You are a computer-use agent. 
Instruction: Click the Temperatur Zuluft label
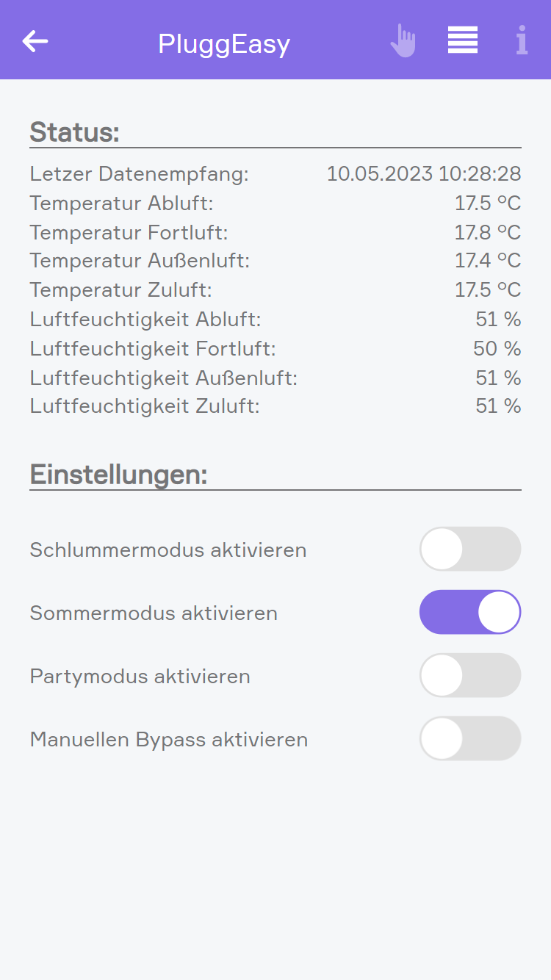[x=120, y=290]
